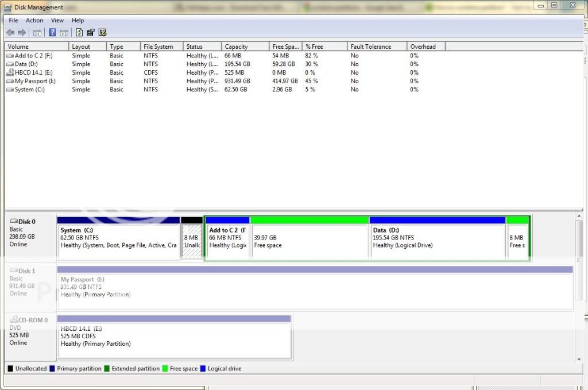Image resolution: width=588 pixels, height=390 pixels.
Task: Open the blue Help toolbar icon
Action: pyautogui.click(x=52, y=33)
